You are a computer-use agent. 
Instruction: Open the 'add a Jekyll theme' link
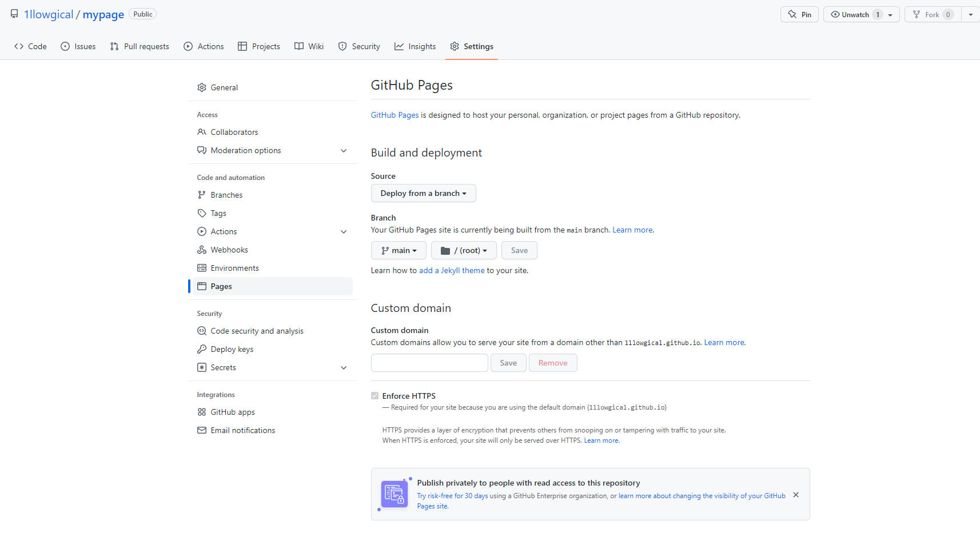point(452,270)
